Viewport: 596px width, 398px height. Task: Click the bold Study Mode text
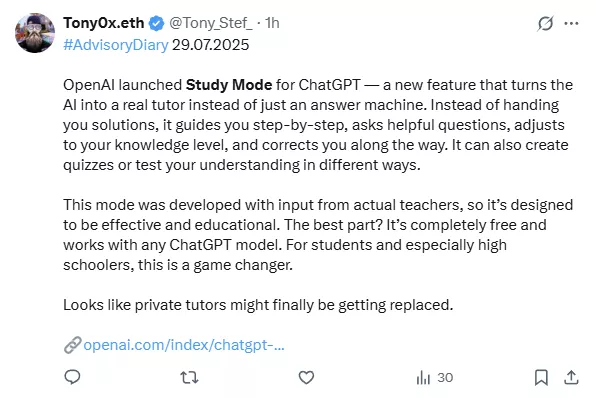tap(229, 85)
